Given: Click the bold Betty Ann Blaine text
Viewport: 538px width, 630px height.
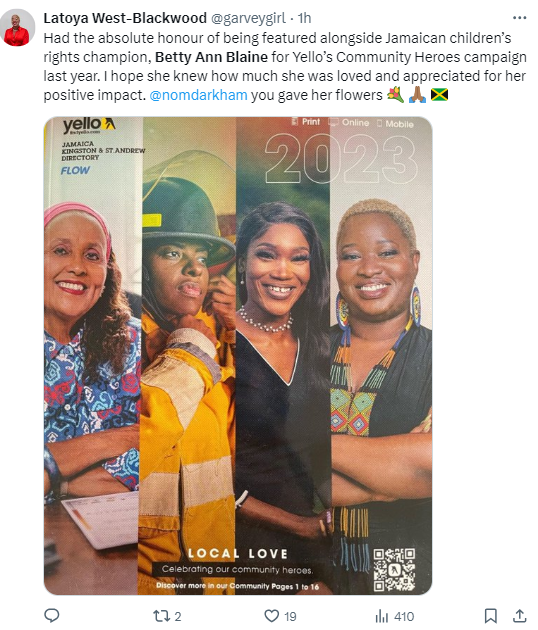Looking at the screenshot, I should [211, 57].
